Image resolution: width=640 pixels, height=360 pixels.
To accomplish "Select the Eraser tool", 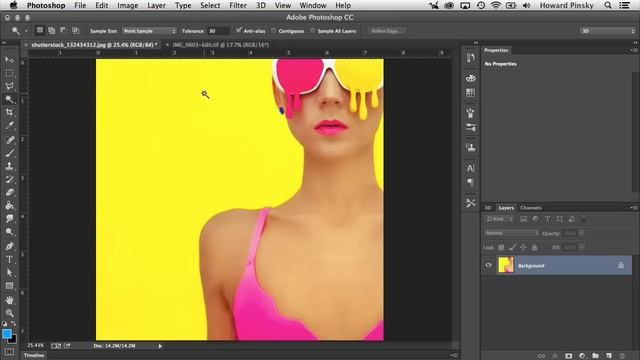I will (9, 192).
